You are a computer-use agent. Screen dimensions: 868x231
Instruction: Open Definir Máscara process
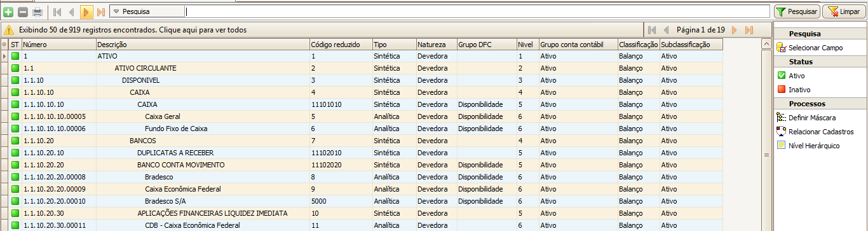(806, 118)
